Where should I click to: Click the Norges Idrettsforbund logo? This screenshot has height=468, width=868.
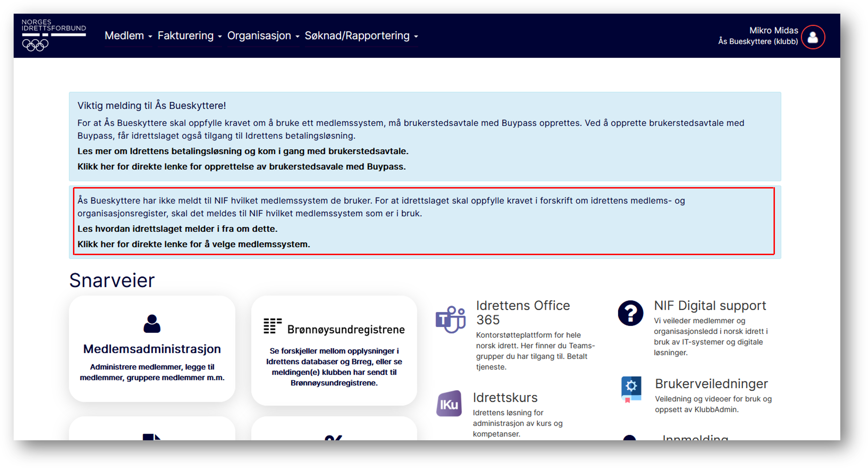(53, 35)
